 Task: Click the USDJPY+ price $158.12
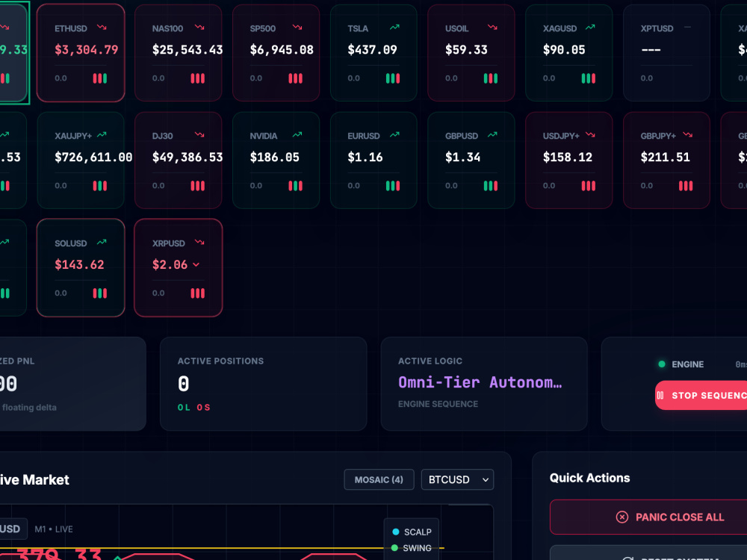pos(568,157)
